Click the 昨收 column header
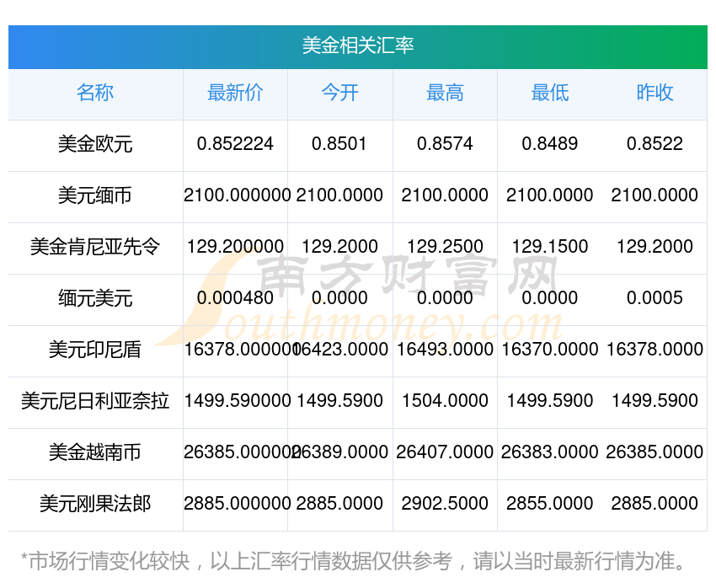Screen dimensions: 716x588 [655, 93]
